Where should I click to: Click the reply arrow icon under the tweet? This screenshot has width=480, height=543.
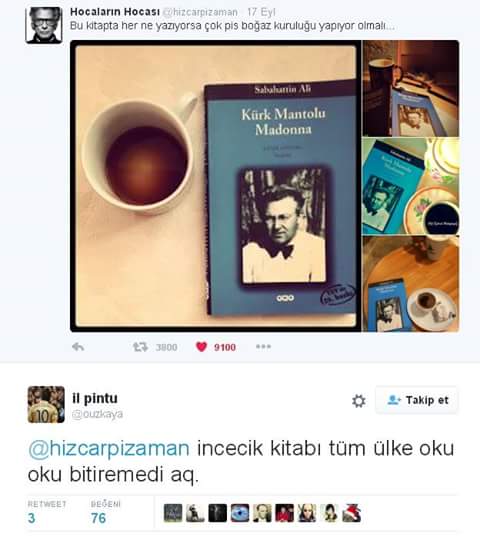click(78, 347)
